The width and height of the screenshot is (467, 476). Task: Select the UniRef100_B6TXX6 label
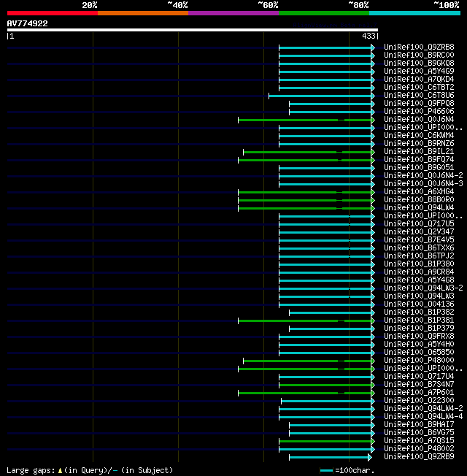pyautogui.click(x=419, y=247)
